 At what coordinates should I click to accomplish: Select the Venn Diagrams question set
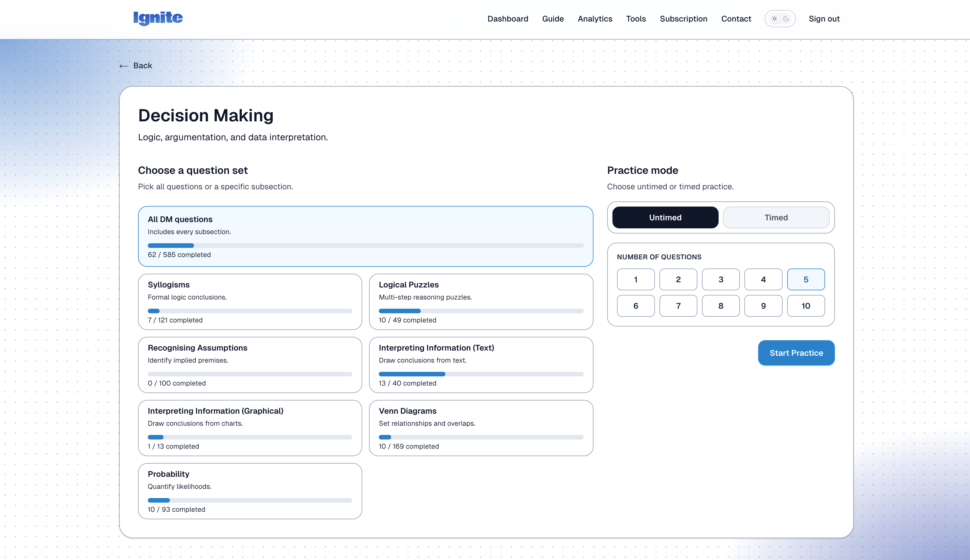481,428
